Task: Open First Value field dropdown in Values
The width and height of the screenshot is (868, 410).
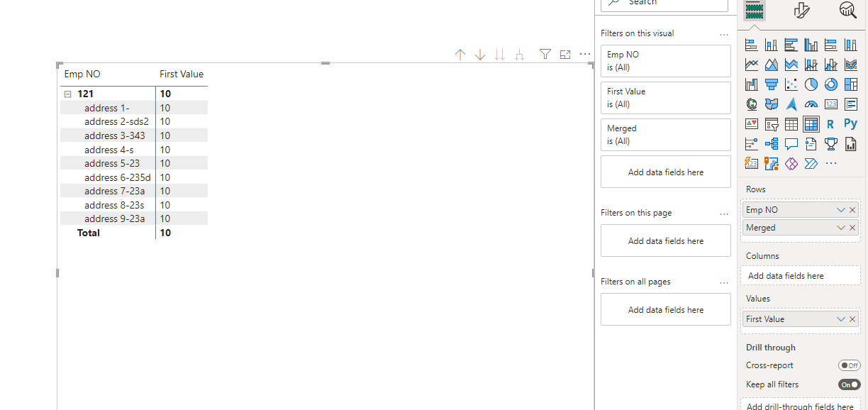Action: tap(841, 319)
